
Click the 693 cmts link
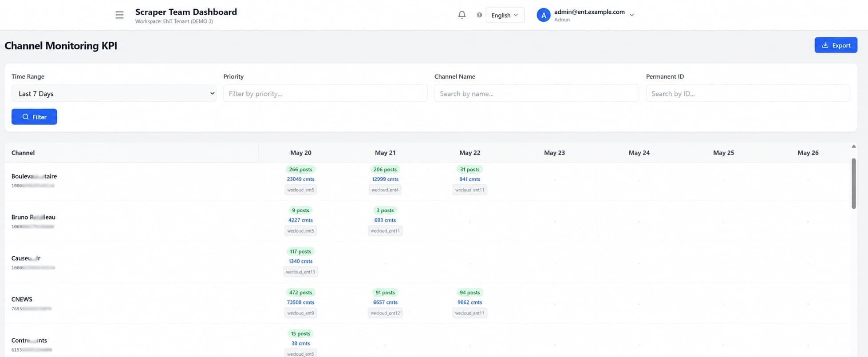[x=385, y=220]
